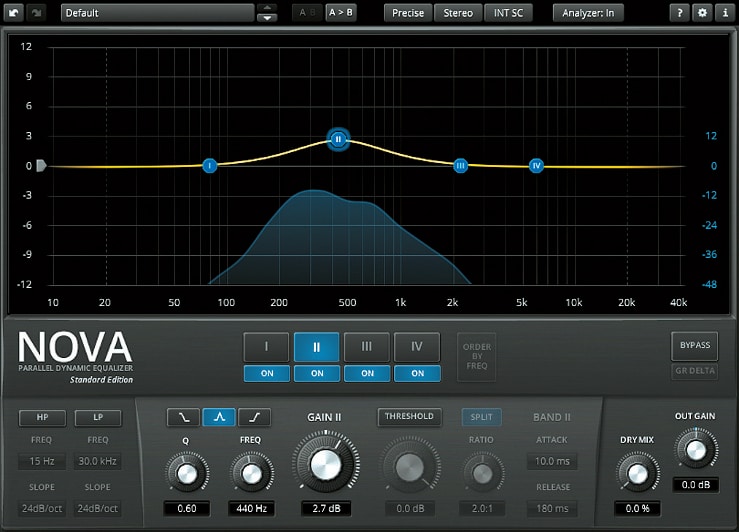Select bell filter shape icon
The image size is (739, 532).
219,417
